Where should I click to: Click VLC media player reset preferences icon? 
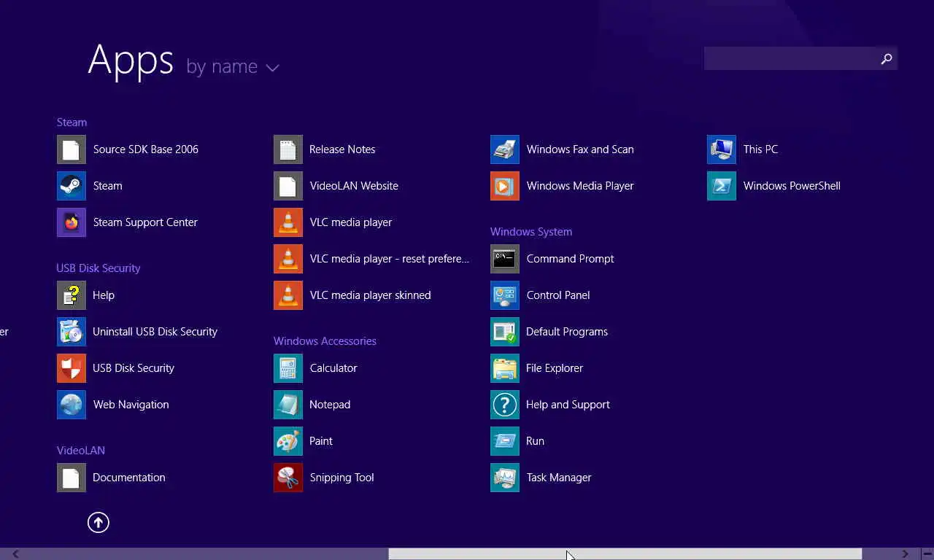coord(288,259)
